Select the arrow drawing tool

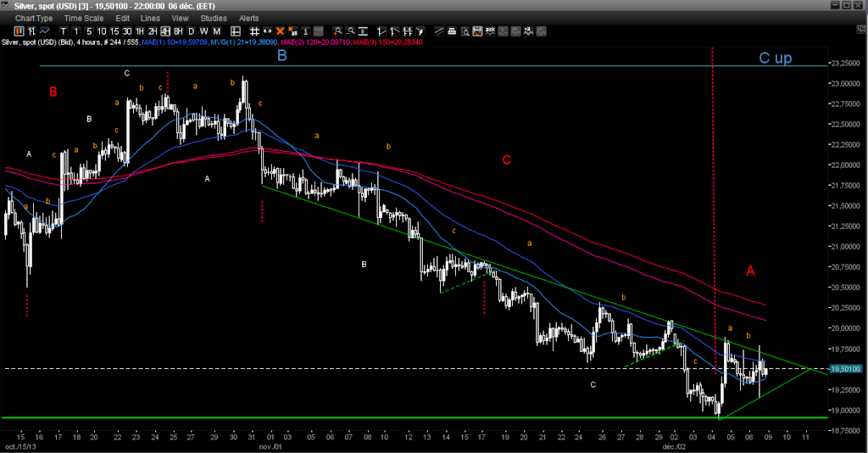(420, 31)
